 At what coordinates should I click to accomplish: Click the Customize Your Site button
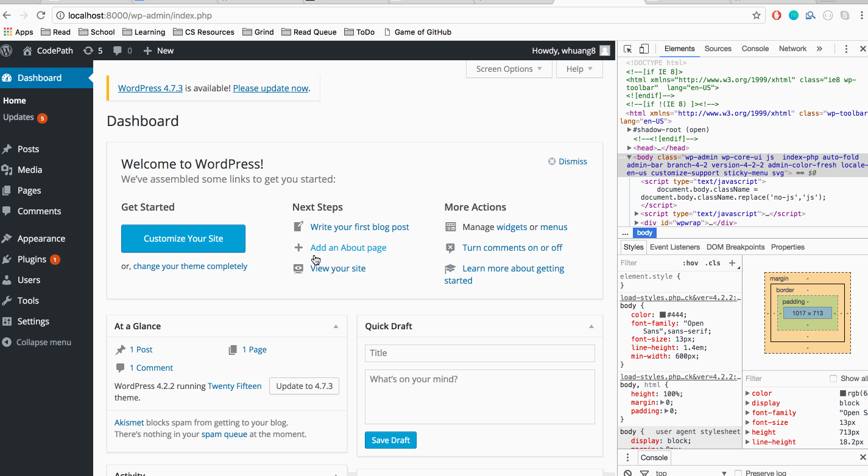[x=183, y=239]
